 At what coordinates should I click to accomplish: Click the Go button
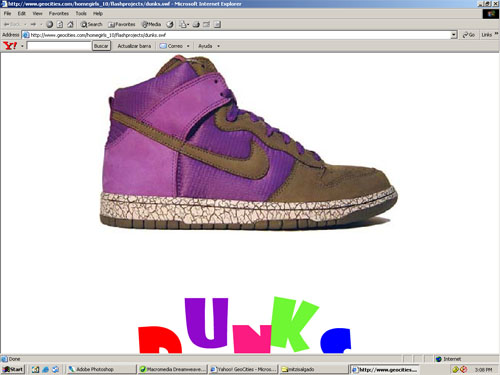pos(469,35)
